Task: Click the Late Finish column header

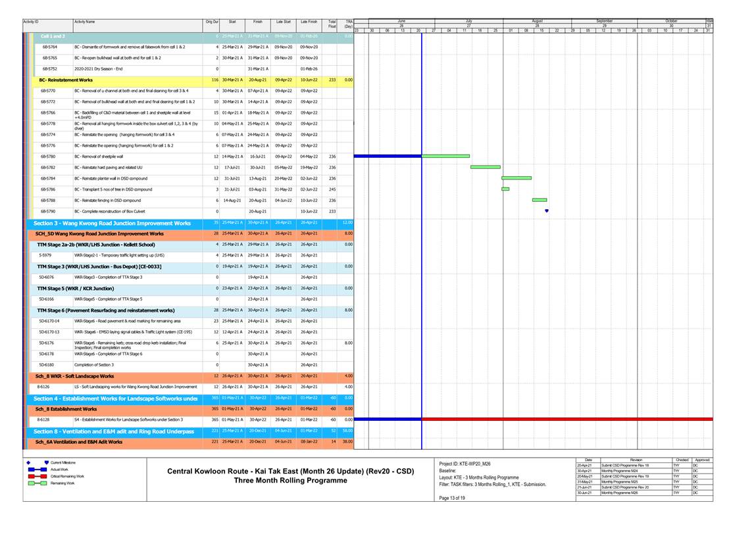Action: [309, 22]
